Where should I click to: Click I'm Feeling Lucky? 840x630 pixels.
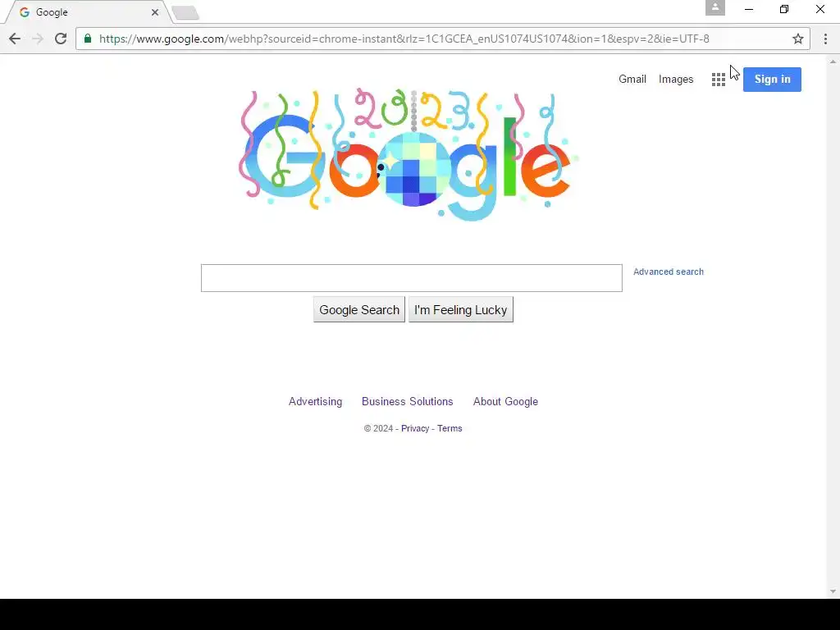[x=461, y=309]
